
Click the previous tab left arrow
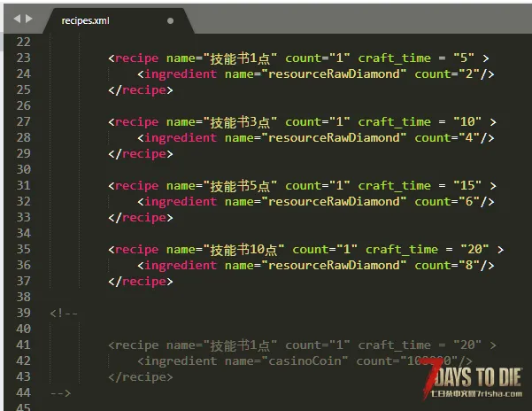click(17, 19)
